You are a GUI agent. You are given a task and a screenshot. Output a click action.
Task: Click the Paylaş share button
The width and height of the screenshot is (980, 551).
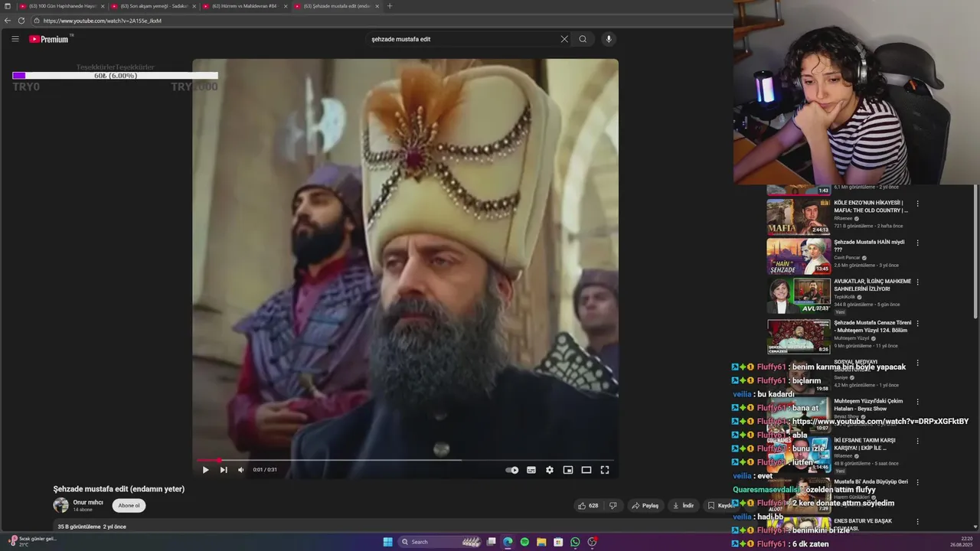[x=645, y=506]
